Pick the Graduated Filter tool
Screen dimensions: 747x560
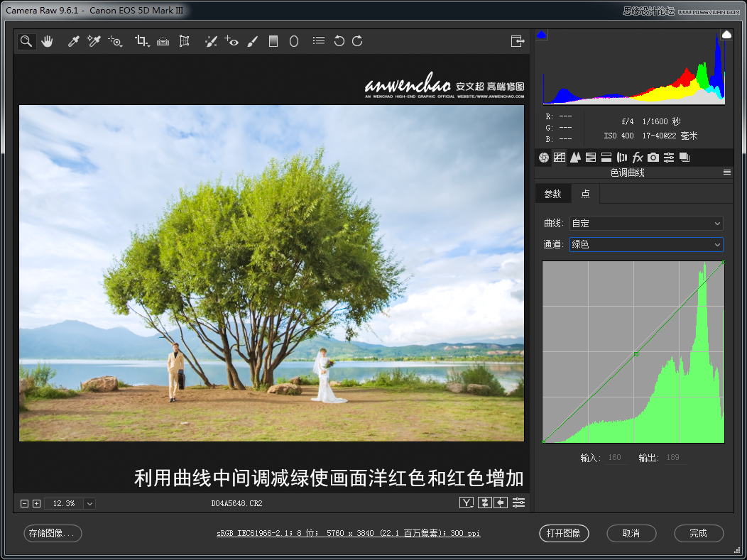click(273, 41)
